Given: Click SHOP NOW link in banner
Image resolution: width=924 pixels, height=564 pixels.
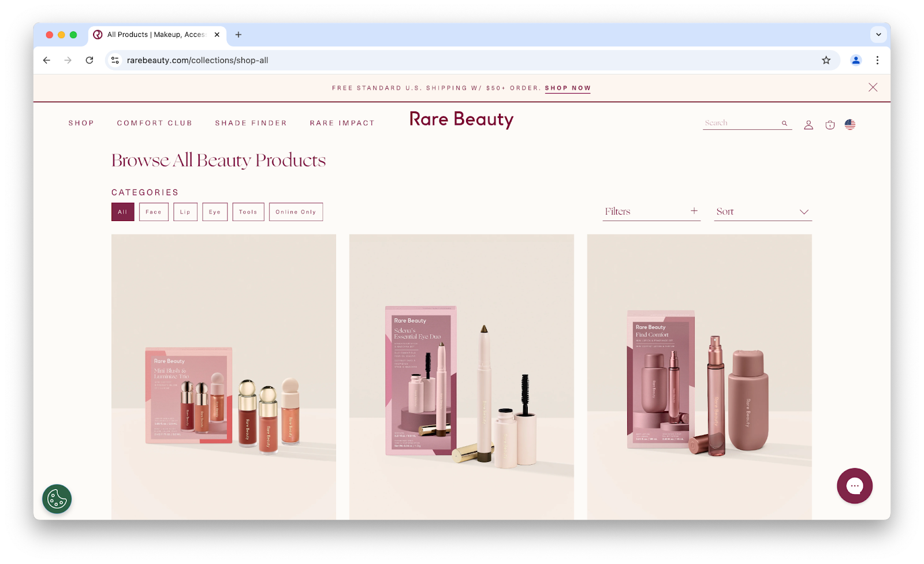Looking at the screenshot, I should pyautogui.click(x=568, y=88).
